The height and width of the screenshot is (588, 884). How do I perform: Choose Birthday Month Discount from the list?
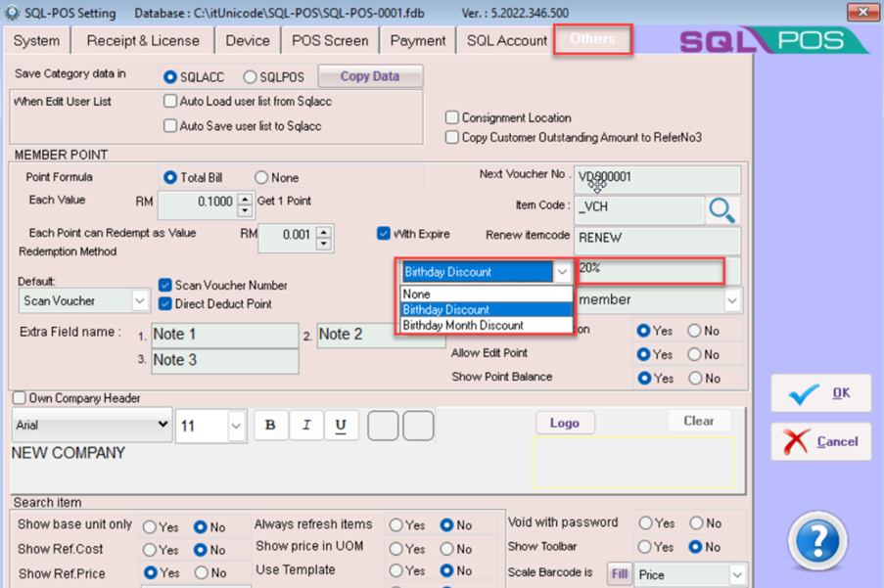[x=463, y=326]
